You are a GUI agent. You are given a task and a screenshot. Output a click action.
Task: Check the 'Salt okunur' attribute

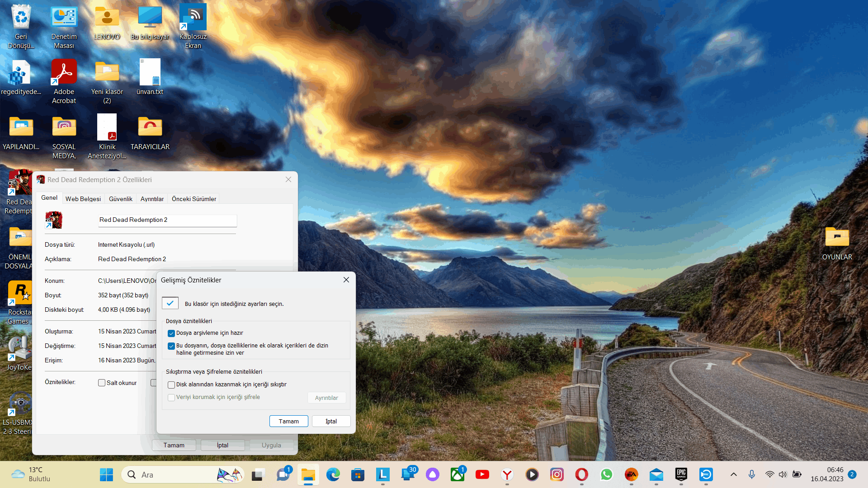click(x=102, y=383)
